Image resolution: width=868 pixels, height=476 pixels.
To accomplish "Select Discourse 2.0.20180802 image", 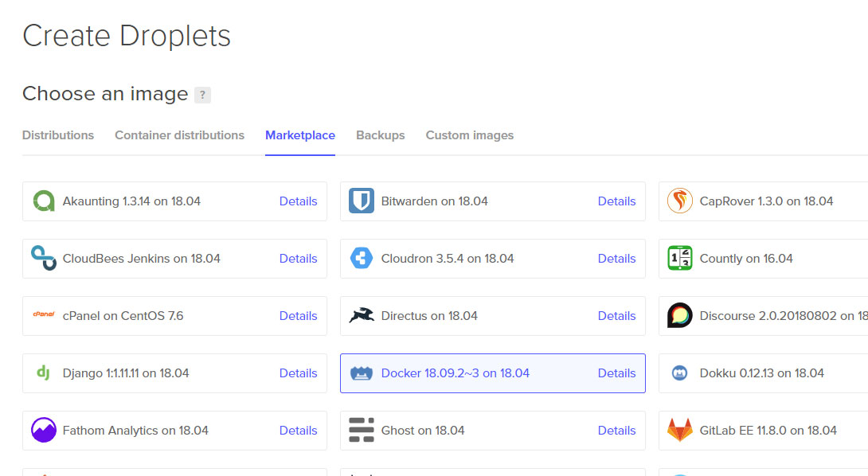I will [x=764, y=316].
